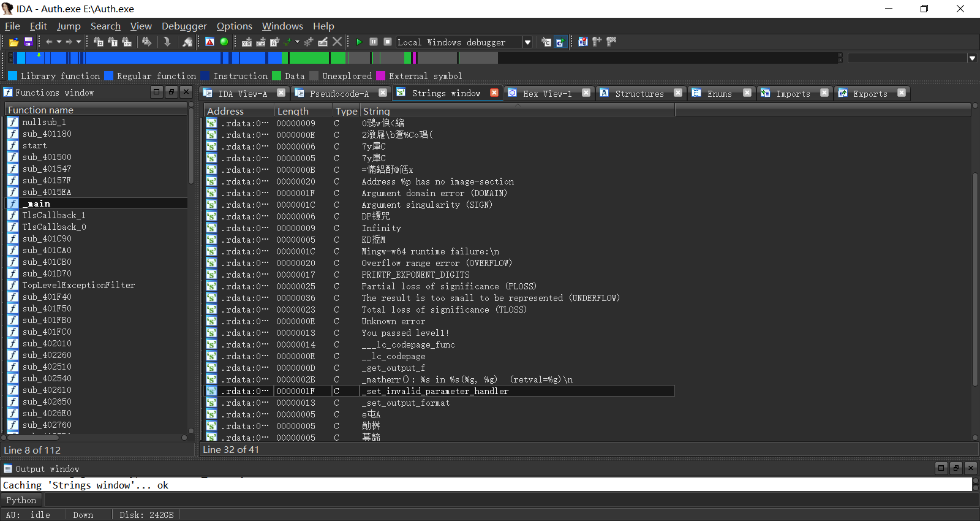Image resolution: width=980 pixels, height=521 pixels.
Task: Open the back-history dropdown arrow
Action: click(x=59, y=42)
